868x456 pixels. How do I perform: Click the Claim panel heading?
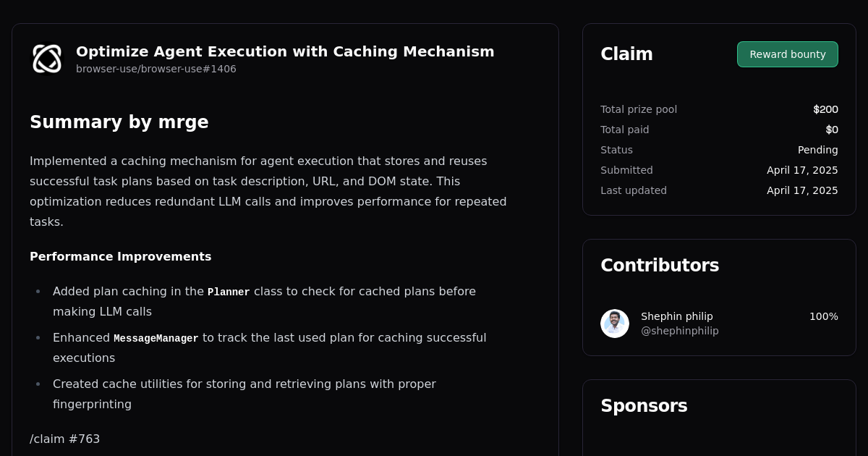pyautogui.click(x=626, y=54)
